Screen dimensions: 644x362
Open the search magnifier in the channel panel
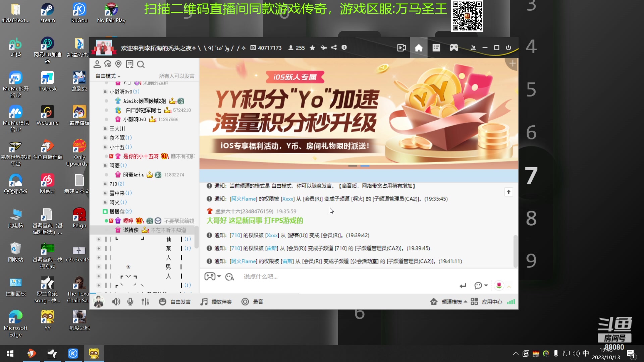click(x=141, y=64)
